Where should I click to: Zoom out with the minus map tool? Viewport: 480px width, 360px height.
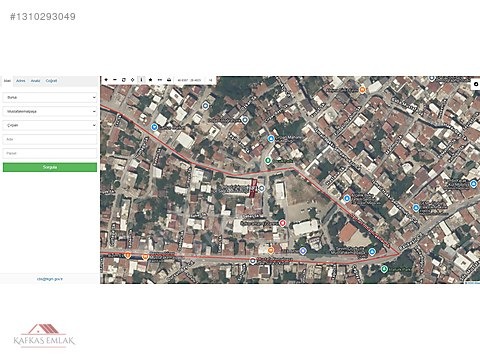pos(115,80)
